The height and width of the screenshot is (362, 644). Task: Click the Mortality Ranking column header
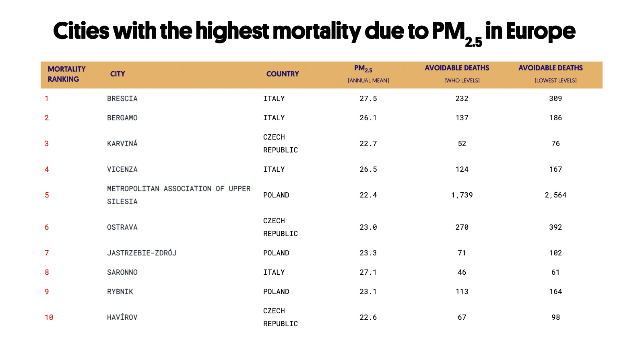coord(66,74)
